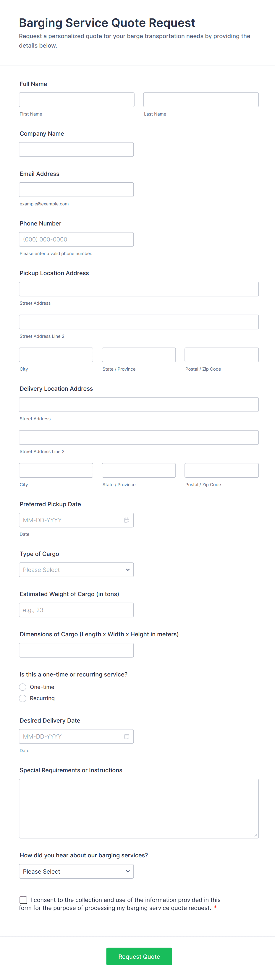
Task: Open the Desired Delivery Date calendar icon
Action: pyautogui.click(x=127, y=736)
